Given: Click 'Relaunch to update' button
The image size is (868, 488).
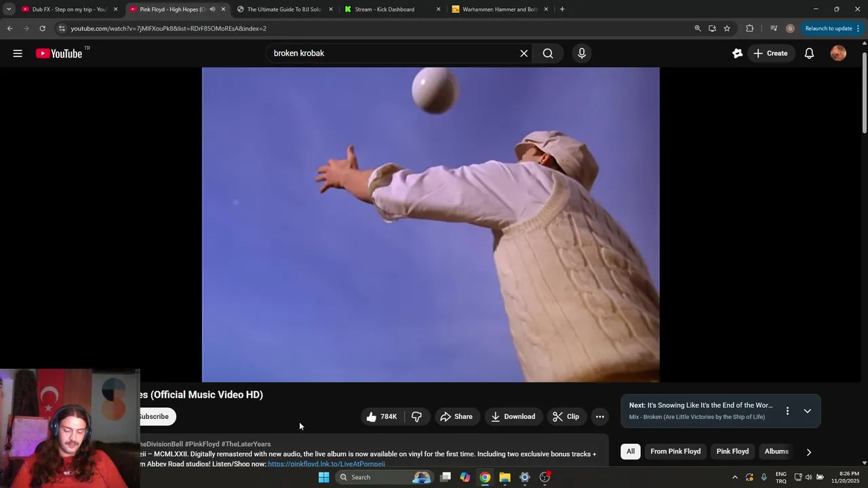Looking at the screenshot, I should coord(828,28).
